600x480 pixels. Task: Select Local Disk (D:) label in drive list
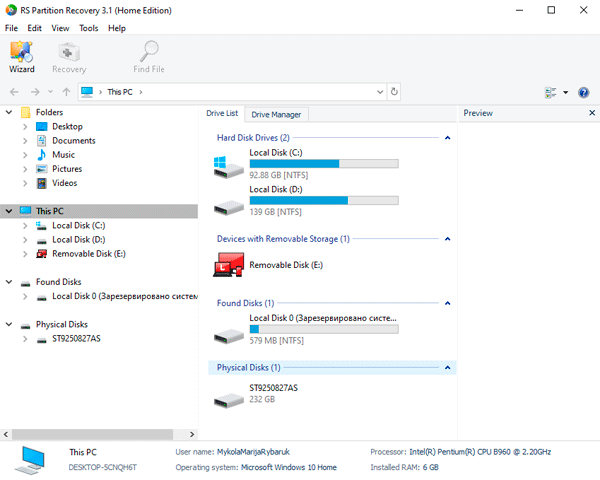click(x=276, y=189)
